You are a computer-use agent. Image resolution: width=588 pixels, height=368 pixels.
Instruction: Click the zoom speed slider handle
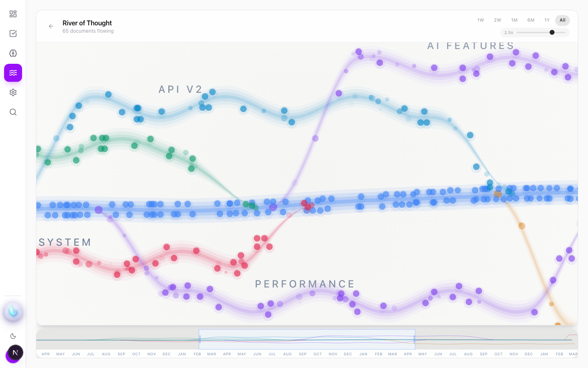(552, 32)
